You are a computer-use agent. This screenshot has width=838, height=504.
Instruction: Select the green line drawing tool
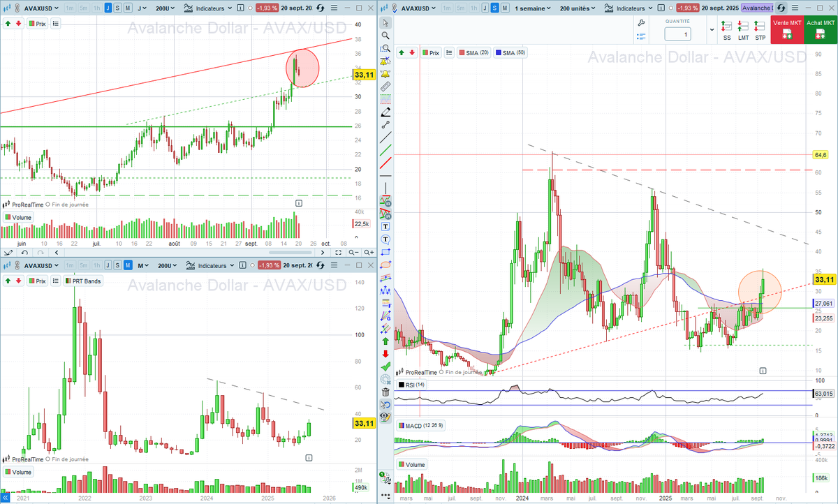point(385,150)
